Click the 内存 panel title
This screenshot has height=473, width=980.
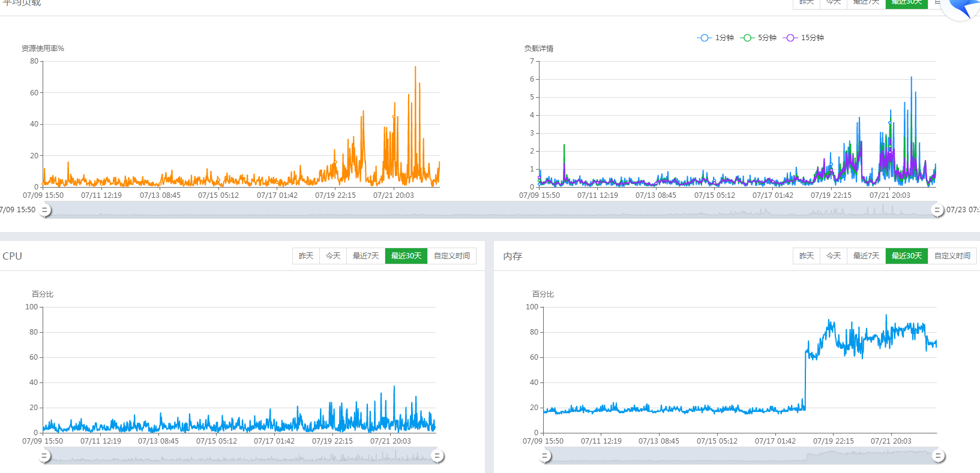pos(513,256)
